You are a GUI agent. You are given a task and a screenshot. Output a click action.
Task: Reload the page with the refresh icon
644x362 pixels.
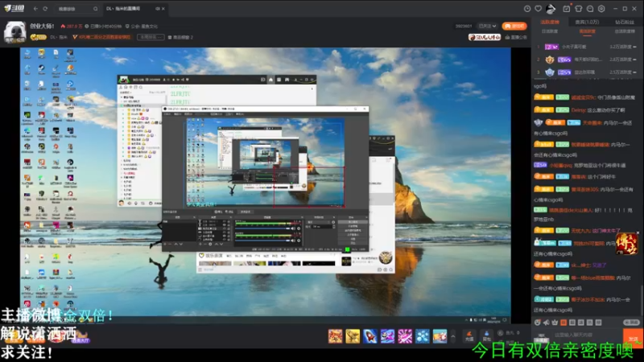point(45,9)
